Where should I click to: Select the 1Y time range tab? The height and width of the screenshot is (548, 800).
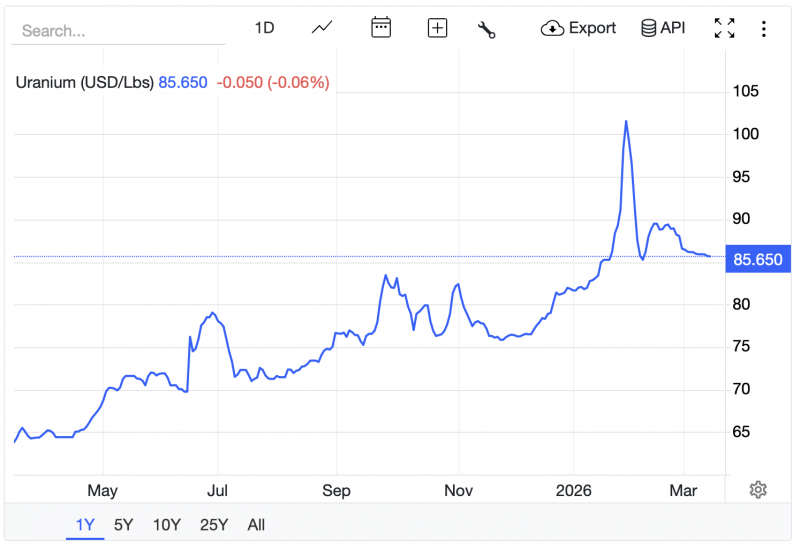click(x=85, y=524)
